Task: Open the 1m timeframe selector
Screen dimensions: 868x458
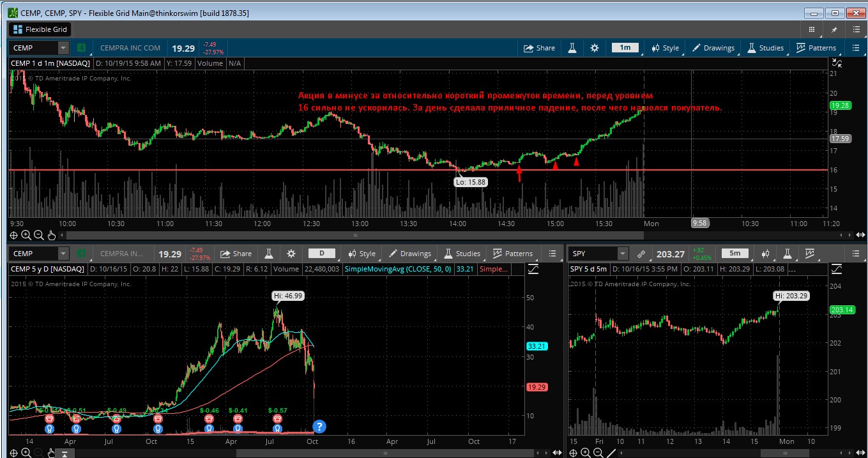Action: [x=625, y=48]
